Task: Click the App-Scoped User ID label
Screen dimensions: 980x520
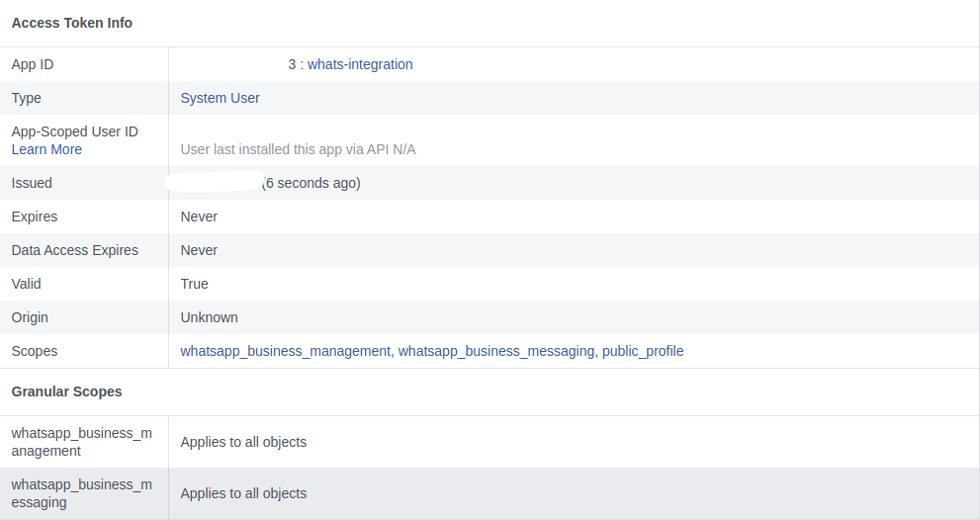Action: click(x=74, y=131)
